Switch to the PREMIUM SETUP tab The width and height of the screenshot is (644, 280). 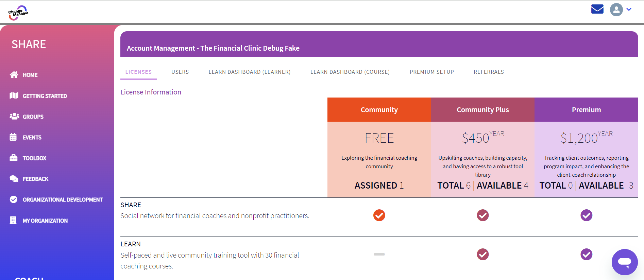tap(431, 72)
